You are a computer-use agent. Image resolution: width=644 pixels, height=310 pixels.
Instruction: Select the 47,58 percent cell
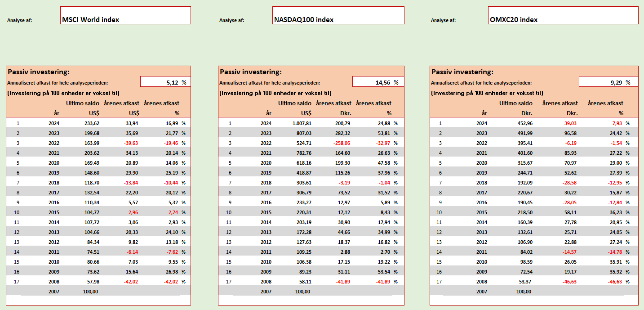(384, 163)
